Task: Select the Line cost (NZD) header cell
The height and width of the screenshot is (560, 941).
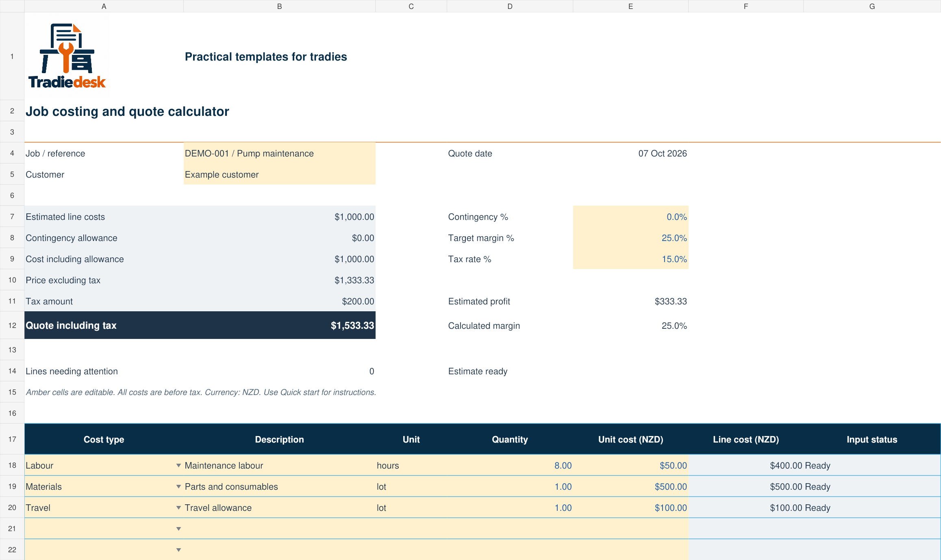Action: [x=746, y=439]
